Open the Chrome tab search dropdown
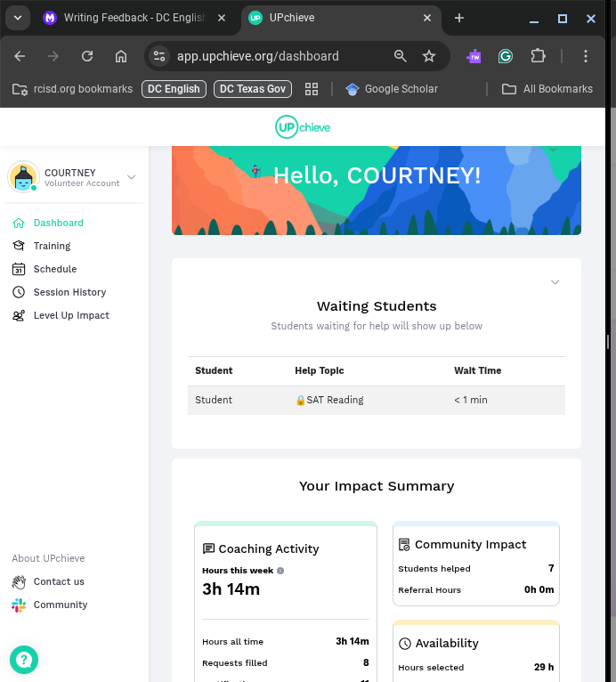Viewport: 616px width, 682px height. pyautogui.click(x=17, y=18)
